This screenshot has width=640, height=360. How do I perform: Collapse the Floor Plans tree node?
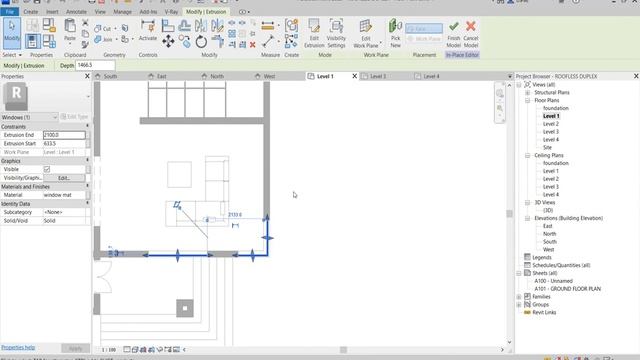[527, 100]
